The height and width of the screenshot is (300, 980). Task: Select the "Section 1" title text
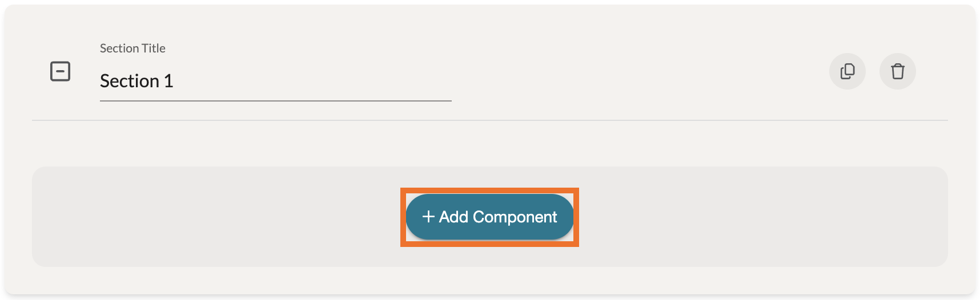click(x=136, y=81)
